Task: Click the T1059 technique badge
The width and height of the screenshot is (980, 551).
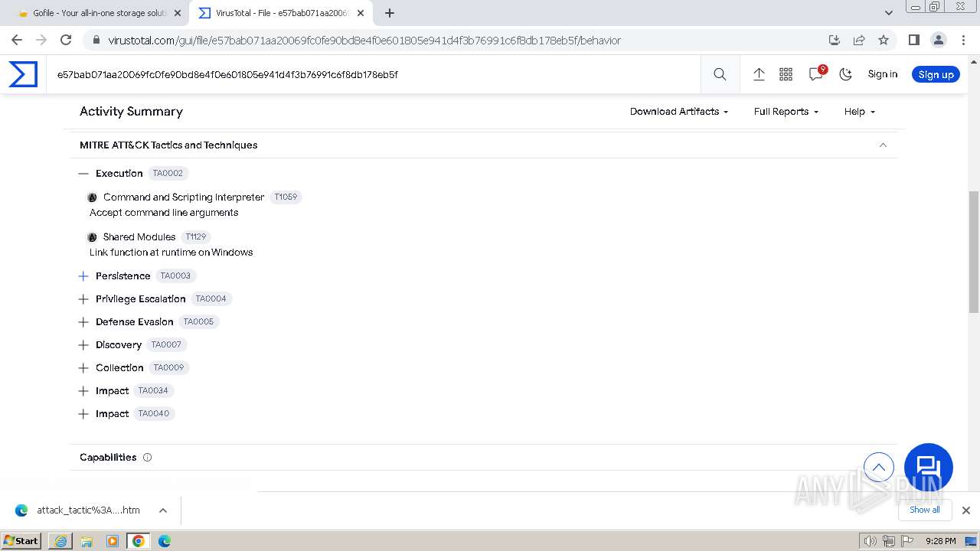Action: (286, 197)
